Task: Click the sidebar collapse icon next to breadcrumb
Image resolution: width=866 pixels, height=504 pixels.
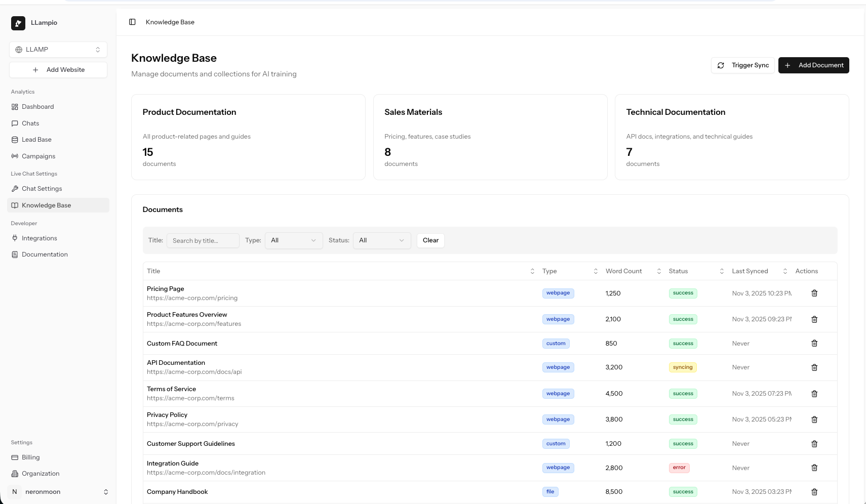Action: coord(132,22)
